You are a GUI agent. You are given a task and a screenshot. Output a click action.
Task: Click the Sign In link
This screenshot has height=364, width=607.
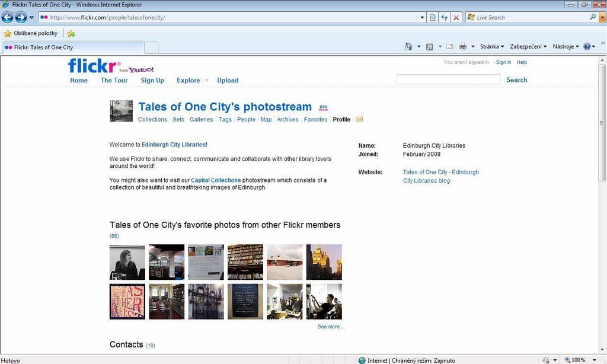(x=504, y=62)
